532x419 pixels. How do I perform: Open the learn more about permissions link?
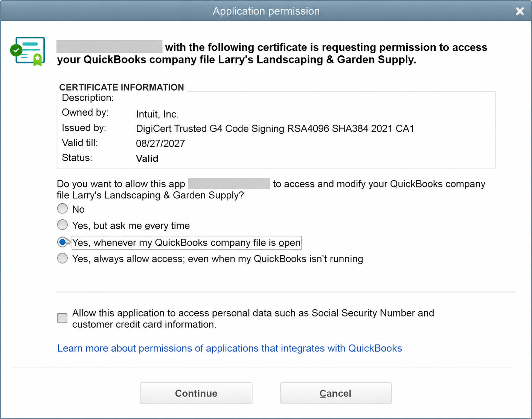[230, 348]
